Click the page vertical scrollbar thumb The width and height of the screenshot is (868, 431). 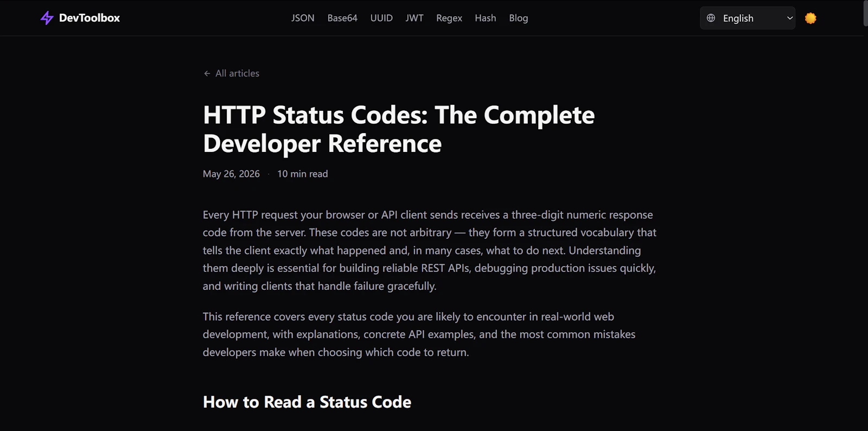[x=865, y=13]
